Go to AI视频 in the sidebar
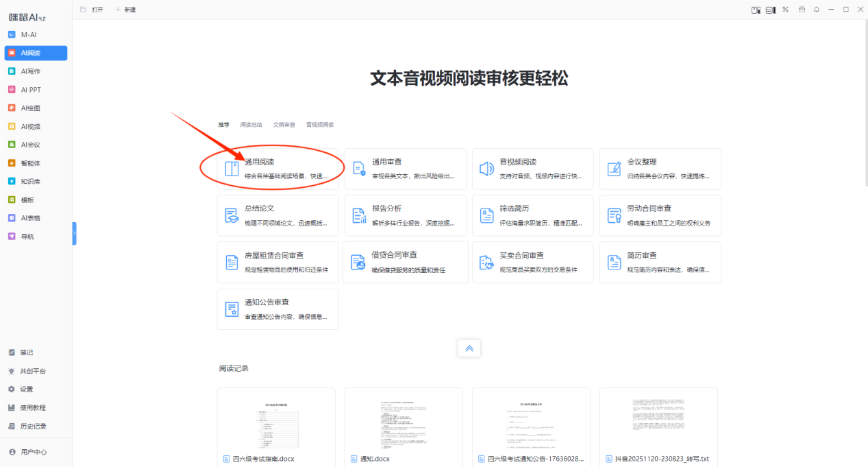The image size is (868, 467). [30, 126]
